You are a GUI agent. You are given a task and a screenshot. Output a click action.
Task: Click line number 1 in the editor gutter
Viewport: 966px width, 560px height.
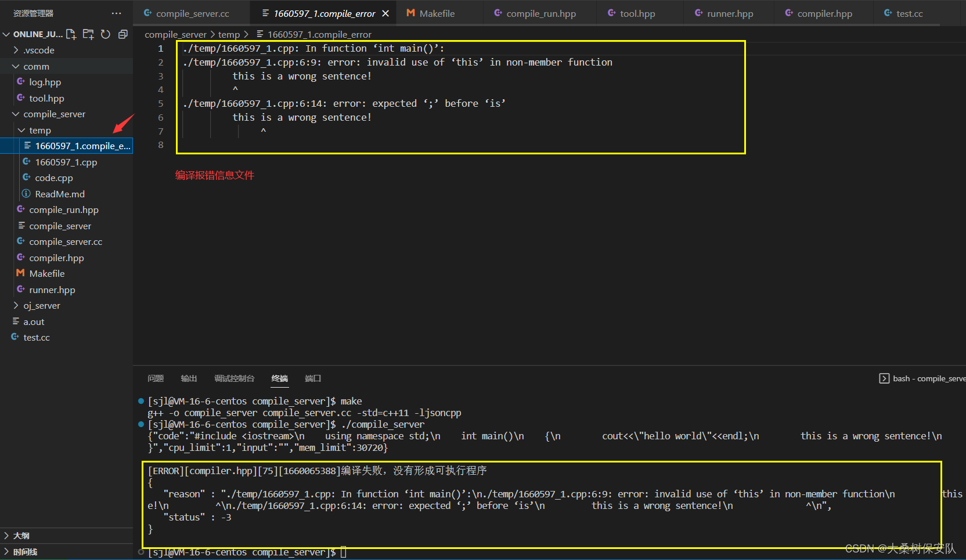click(161, 49)
